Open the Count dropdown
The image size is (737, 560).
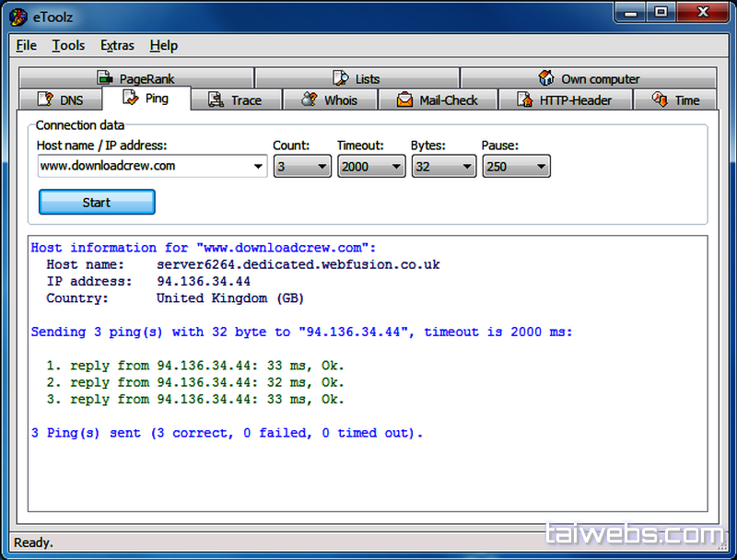[x=322, y=167]
